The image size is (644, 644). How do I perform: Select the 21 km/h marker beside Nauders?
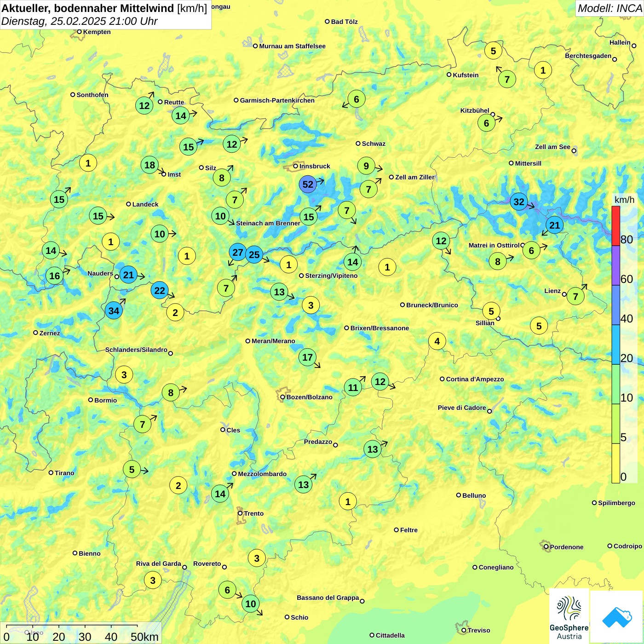pos(128,275)
